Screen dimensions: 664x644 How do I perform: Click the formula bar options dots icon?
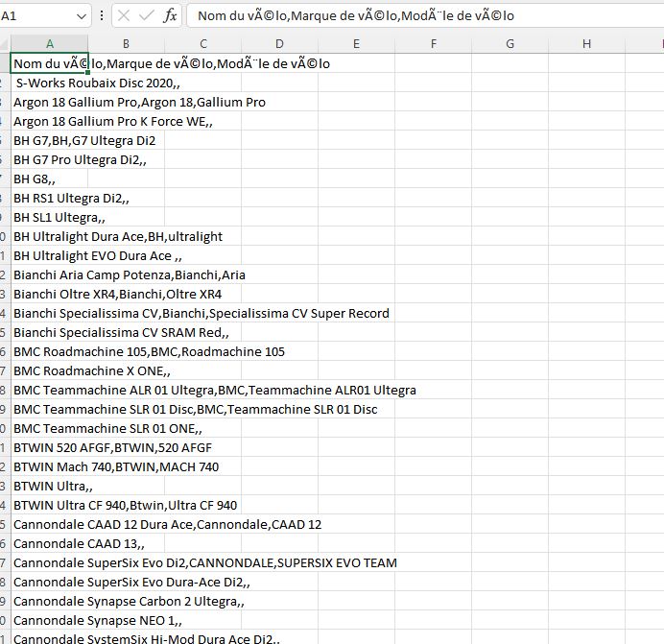click(x=102, y=16)
